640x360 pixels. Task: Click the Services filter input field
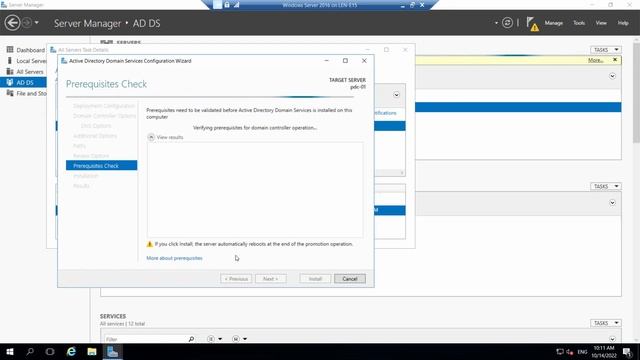click(145, 339)
